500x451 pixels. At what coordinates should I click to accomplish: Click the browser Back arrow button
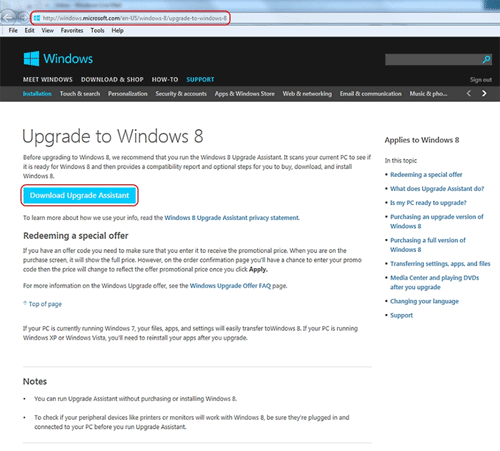(8, 18)
